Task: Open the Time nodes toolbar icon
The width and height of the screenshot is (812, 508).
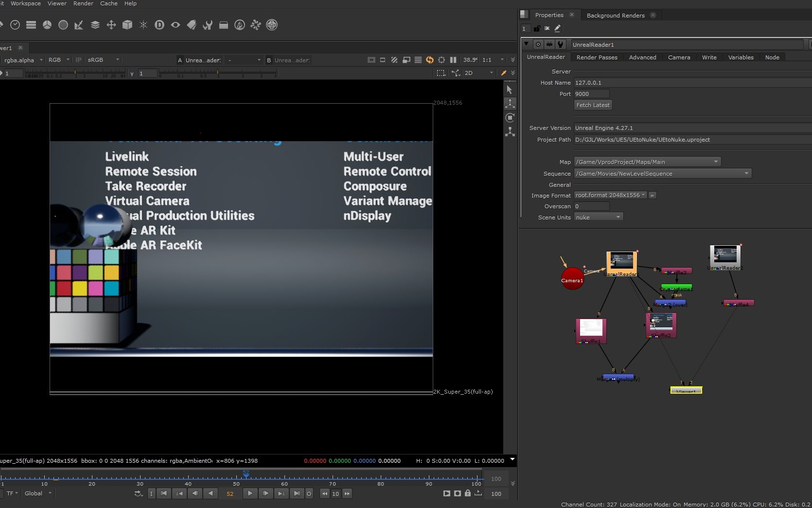Action: click(x=15, y=25)
